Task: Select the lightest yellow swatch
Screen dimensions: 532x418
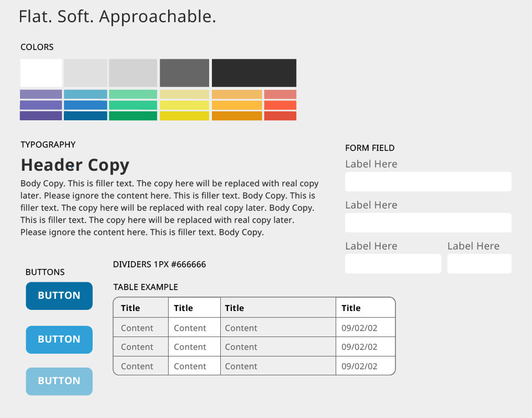Action: 184,94
